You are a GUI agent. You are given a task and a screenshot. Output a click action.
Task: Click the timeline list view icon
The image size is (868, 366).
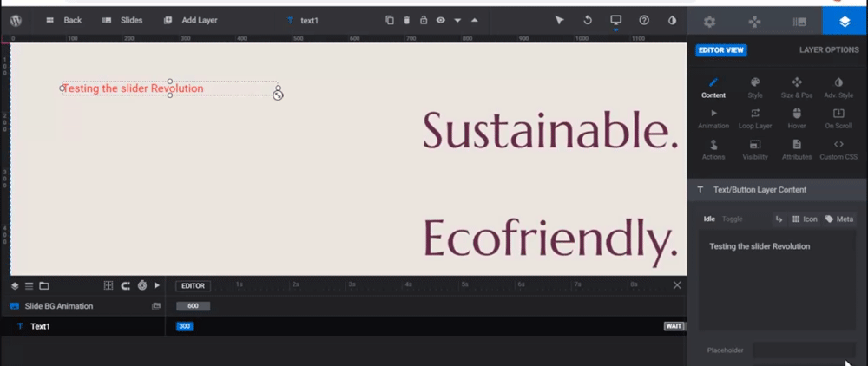tap(29, 286)
